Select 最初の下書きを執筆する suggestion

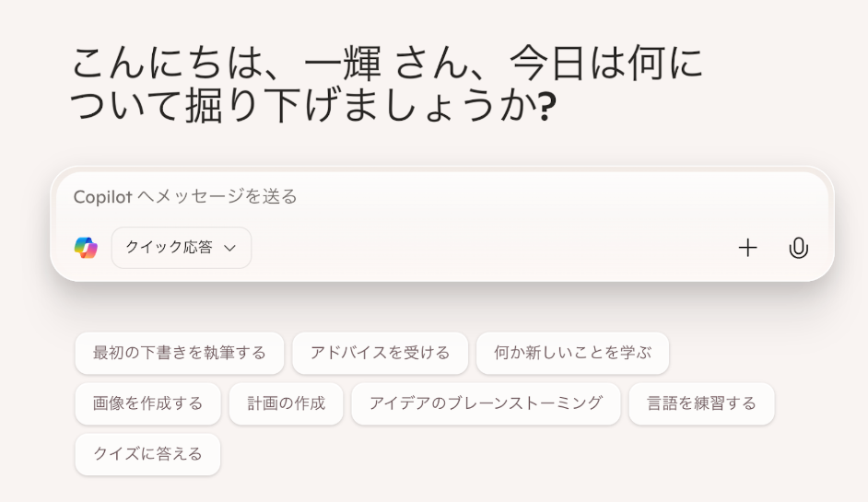pyautogui.click(x=180, y=353)
